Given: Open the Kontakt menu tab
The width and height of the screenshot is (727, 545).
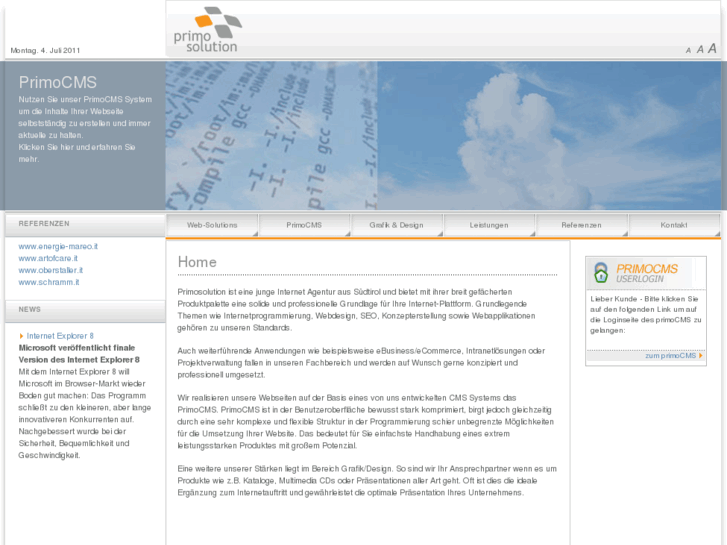Looking at the screenshot, I should pyautogui.click(x=674, y=225).
